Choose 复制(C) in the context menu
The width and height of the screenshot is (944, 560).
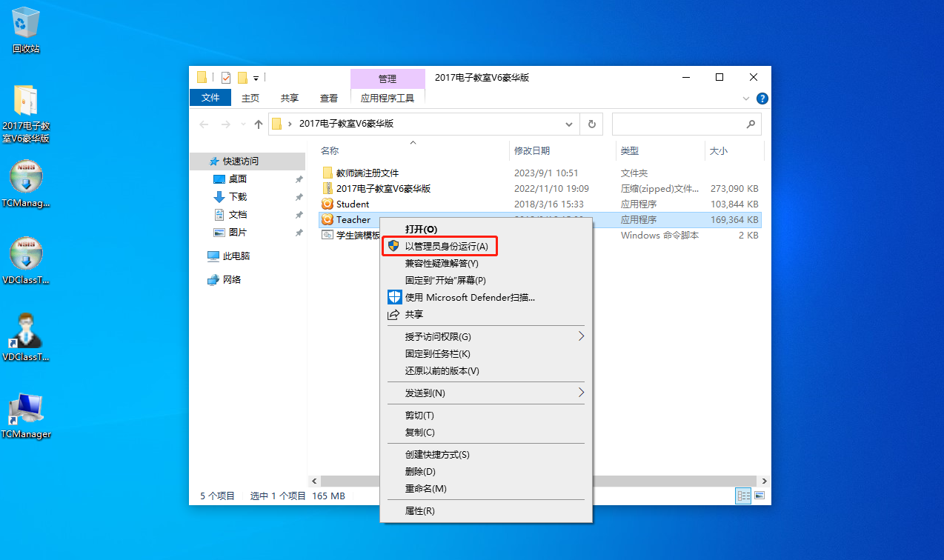point(485,432)
